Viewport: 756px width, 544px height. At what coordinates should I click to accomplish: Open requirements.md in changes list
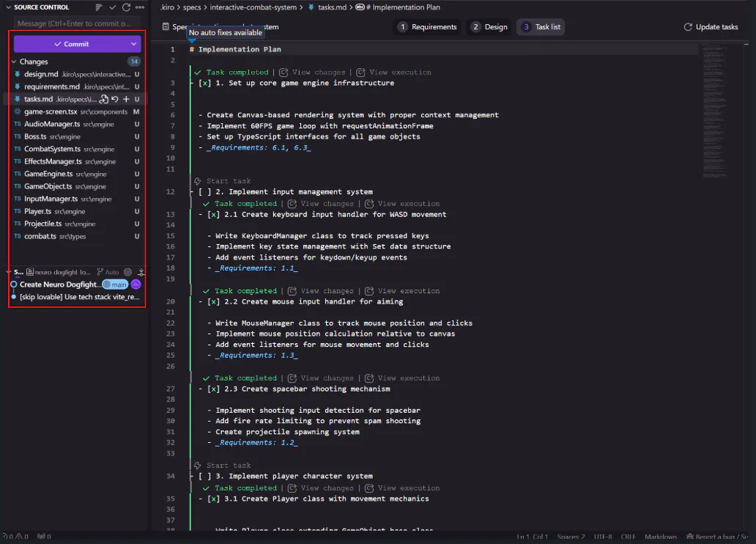75,87
